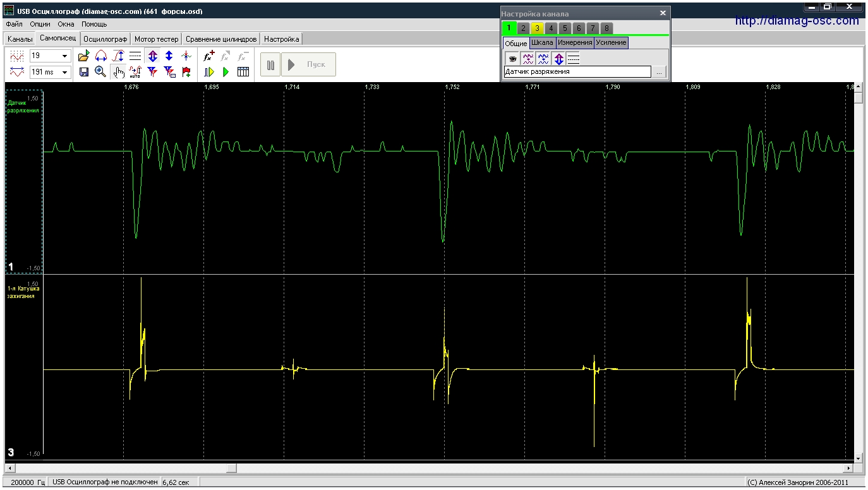Open the Общие tab in channel settings

click(x=516, y=43)
